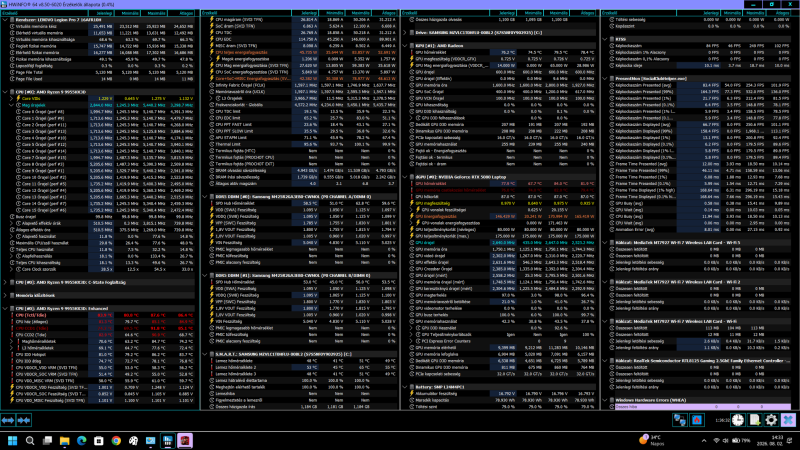Open Google Chrome from taskbar
This screenshot has width=800, height=450.
tap(116, 440)
